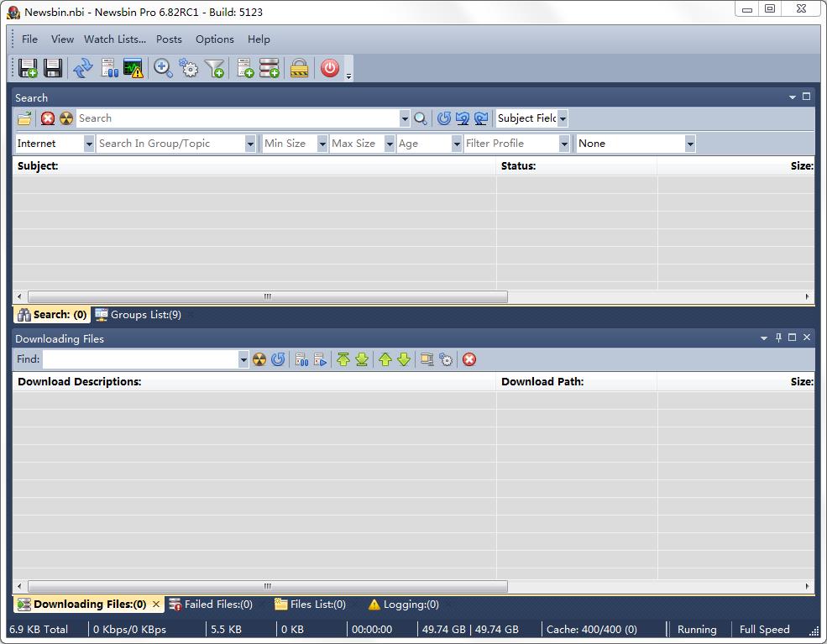Click move-to-bottom green arrow icon

pos(362,359)
